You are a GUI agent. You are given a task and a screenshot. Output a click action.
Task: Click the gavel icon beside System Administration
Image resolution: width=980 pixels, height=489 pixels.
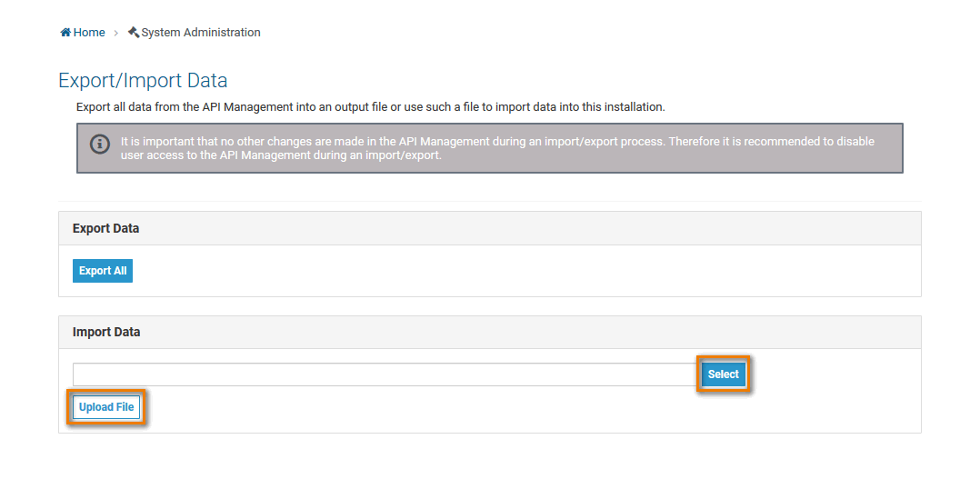[134, 33]
